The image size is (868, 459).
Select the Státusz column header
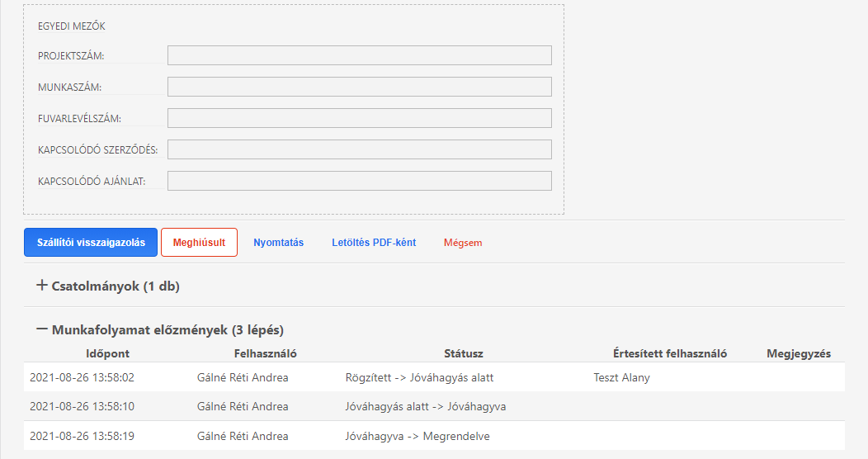(x=464, y=353)
